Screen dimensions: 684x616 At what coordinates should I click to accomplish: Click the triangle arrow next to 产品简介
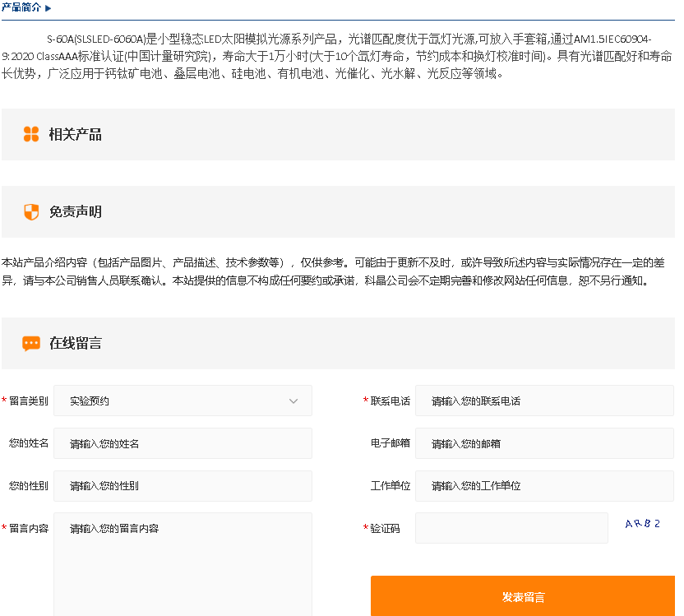[x=49, y=8]
